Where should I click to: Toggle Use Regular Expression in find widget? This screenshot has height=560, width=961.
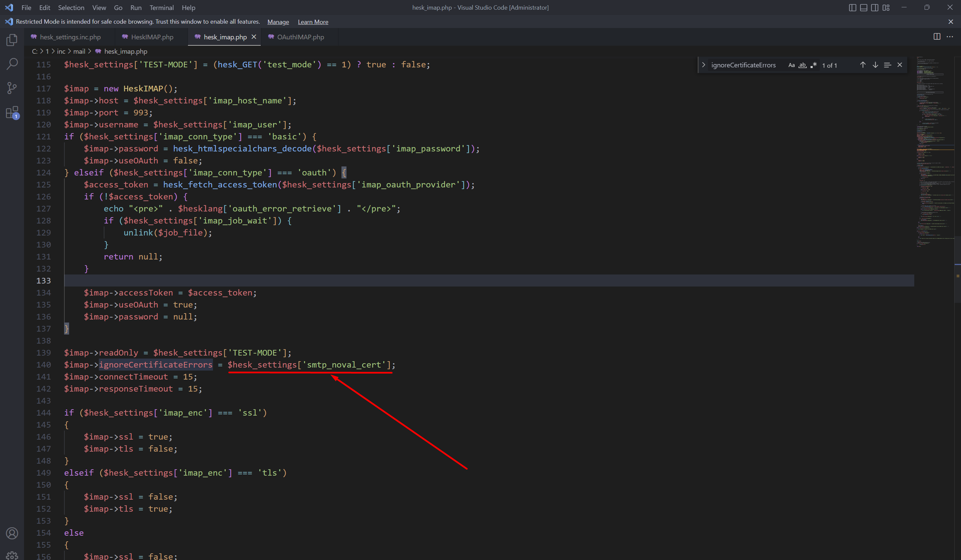coord(813,65)
